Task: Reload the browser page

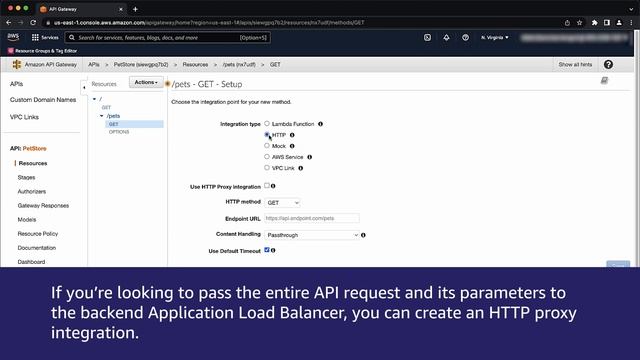Action: click(x=33, y=22)
